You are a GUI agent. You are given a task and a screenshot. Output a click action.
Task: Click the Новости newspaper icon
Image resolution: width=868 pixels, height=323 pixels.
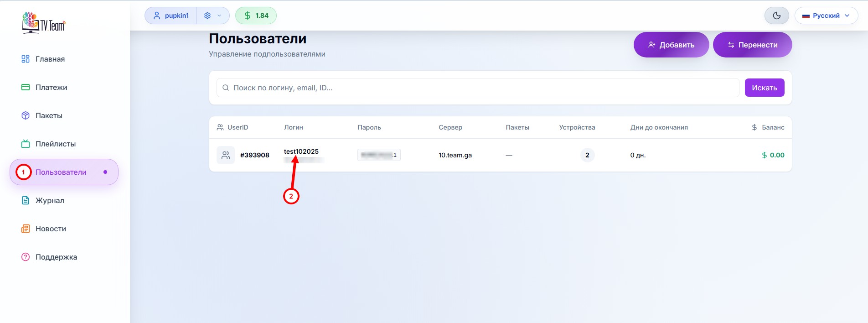point(26,229)
